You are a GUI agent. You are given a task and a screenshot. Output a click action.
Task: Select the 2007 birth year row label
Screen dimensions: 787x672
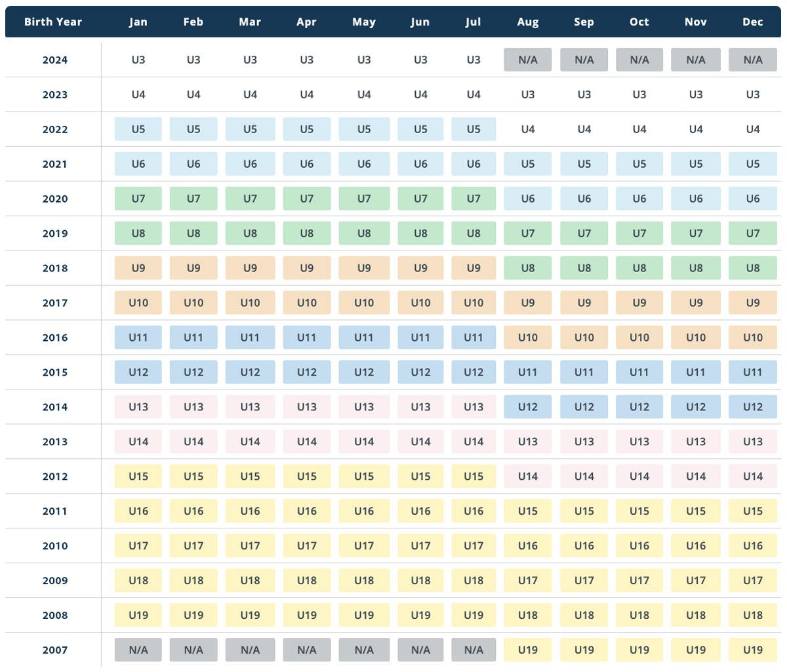click(55, 650)
